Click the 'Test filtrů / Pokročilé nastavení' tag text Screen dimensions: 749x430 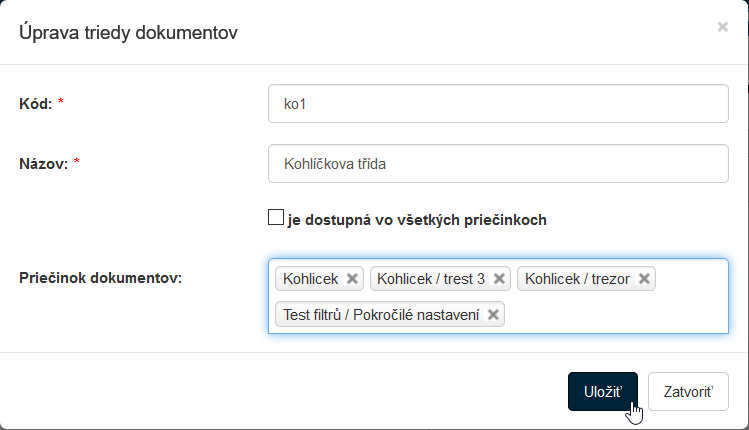(x=381, y=315)
